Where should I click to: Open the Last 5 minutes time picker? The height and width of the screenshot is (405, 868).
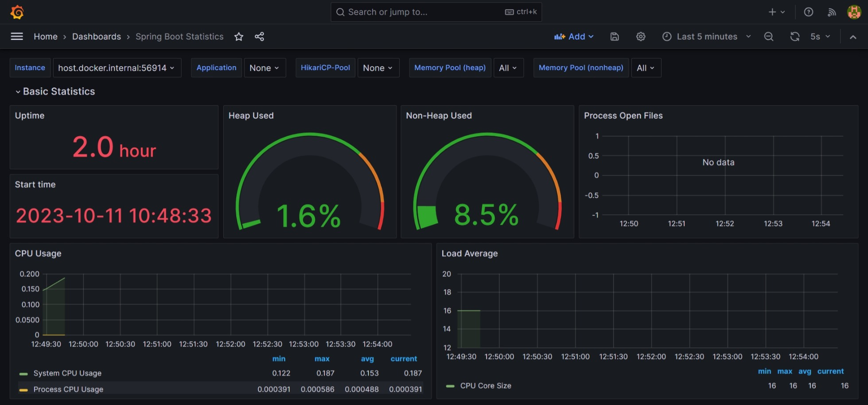pos(707,37)
